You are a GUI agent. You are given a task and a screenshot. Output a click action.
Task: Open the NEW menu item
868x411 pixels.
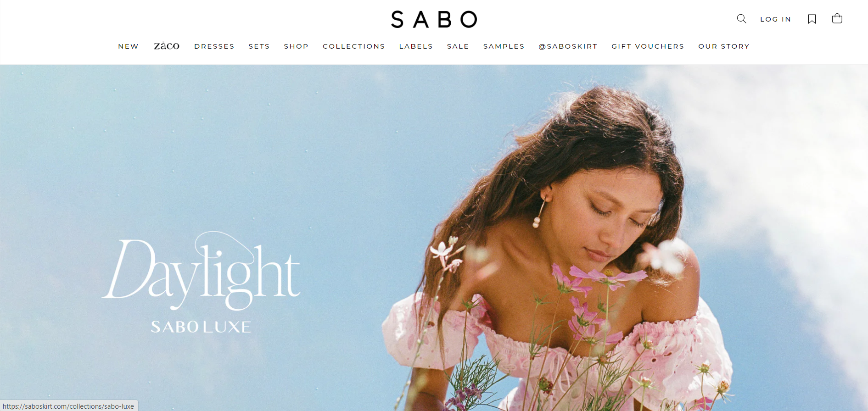tap(129, 46)
